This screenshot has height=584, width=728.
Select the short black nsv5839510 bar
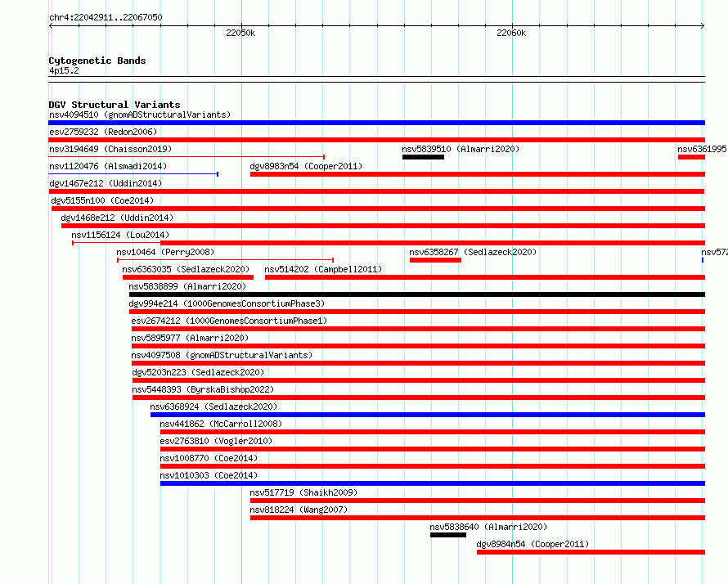(423, 157)
